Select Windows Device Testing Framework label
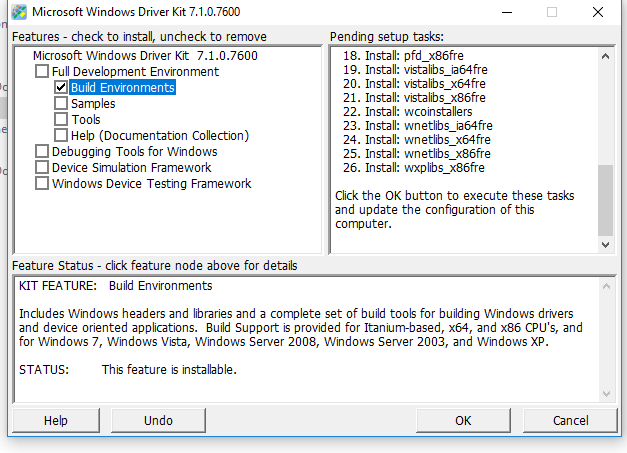 (x=152, y=184)
